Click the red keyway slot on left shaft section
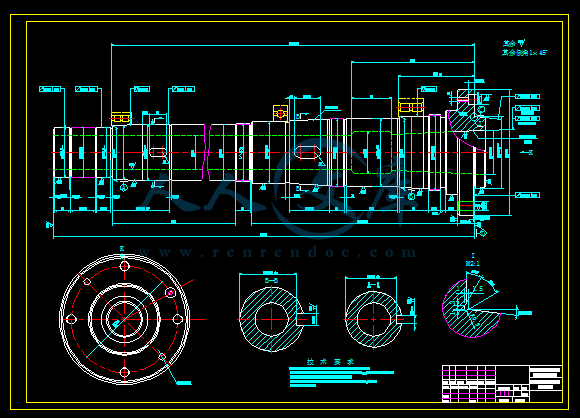 coord(158,152)
